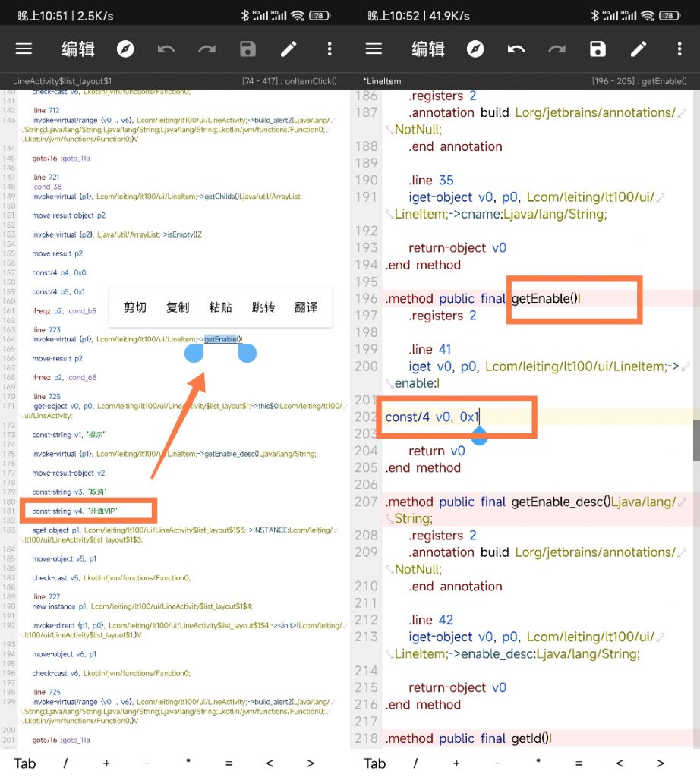Image resolution: width=700 pixels, height=777 pixels.
Task: Tap the compass icon in the left editor
Action: pos(125,49)
